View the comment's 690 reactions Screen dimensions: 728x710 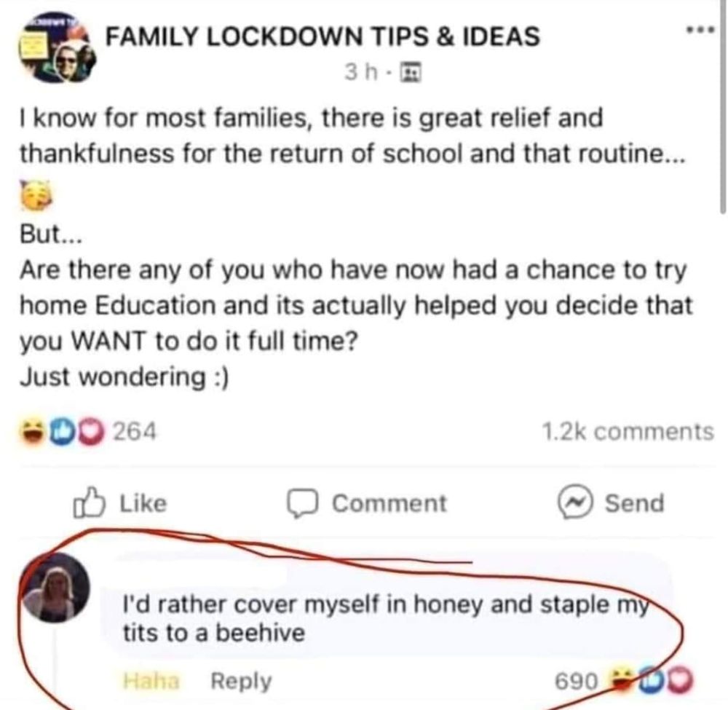577,682
